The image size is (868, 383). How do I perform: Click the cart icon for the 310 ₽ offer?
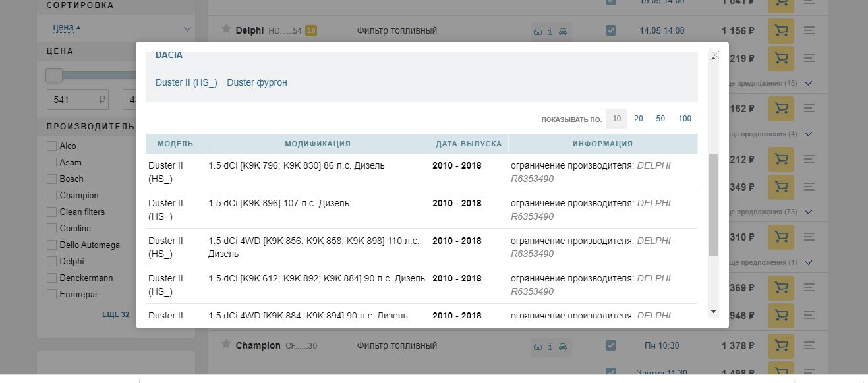[x=781, y=237]
